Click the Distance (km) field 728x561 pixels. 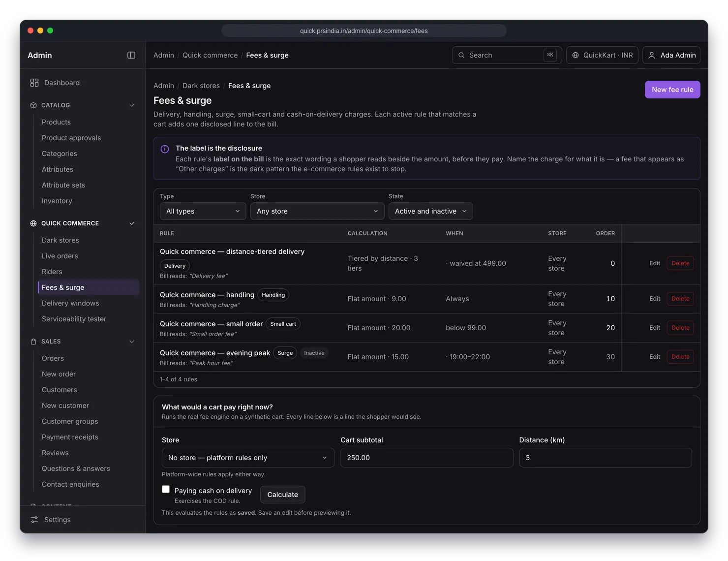click(606, 458)
